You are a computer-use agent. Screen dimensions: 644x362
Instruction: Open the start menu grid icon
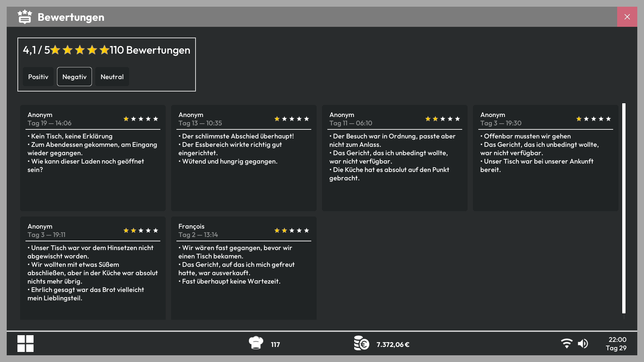pos(25,344)
